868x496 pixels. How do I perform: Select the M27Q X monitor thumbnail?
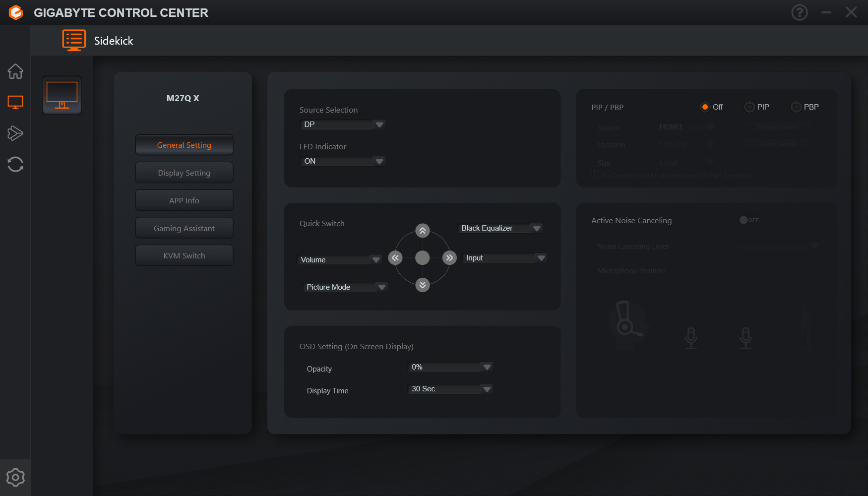(x=62, y=95)
